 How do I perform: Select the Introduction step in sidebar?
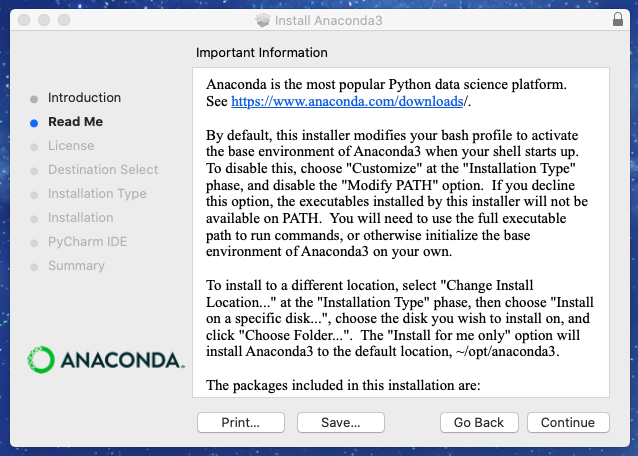click(x=84, y=98)
